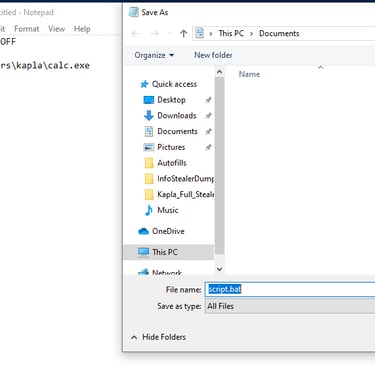Select This PC label in navigation pane
375x366 pixels.
165,252
